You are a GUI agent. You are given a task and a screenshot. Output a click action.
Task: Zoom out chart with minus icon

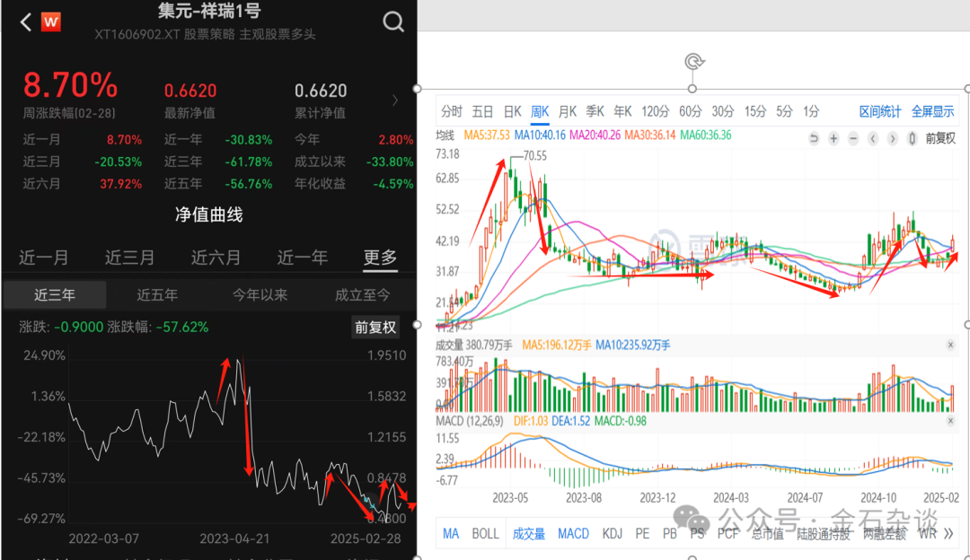coord(854,138)
